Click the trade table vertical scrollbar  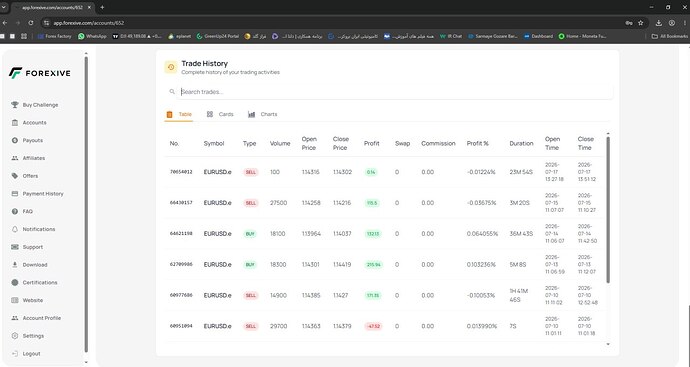(x=608, y=209)
